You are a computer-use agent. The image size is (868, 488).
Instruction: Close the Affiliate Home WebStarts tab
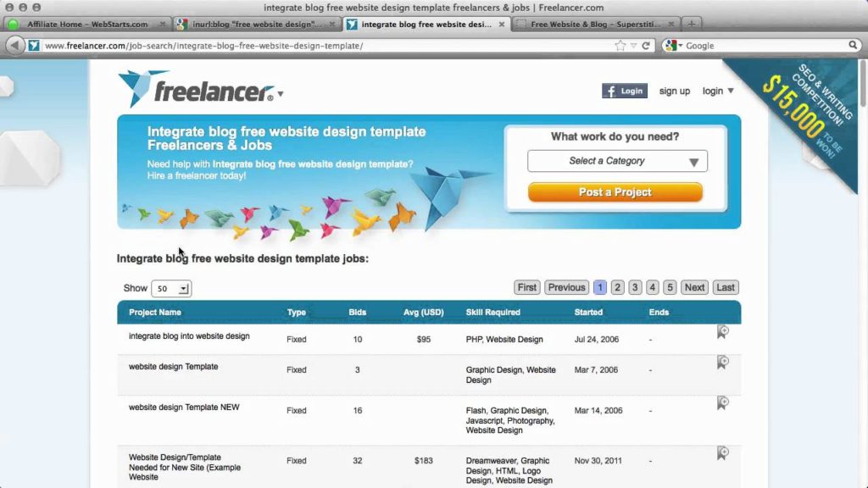coord(162,24)
